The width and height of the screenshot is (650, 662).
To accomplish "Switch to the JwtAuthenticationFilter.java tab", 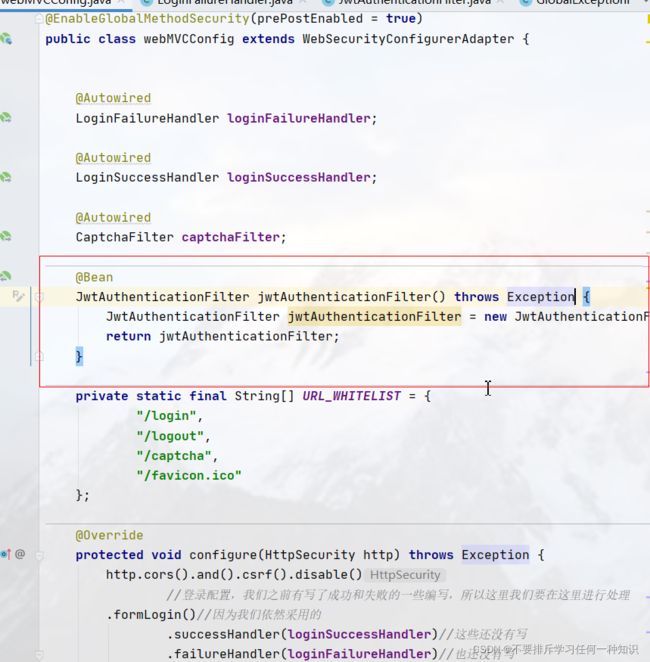I will pyautogui.click(x=414, y=3).
